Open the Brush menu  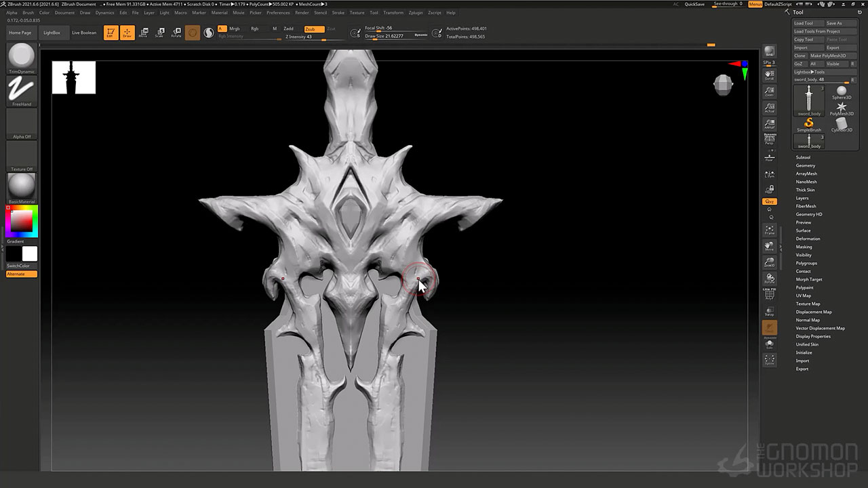(x=28, y=13)
